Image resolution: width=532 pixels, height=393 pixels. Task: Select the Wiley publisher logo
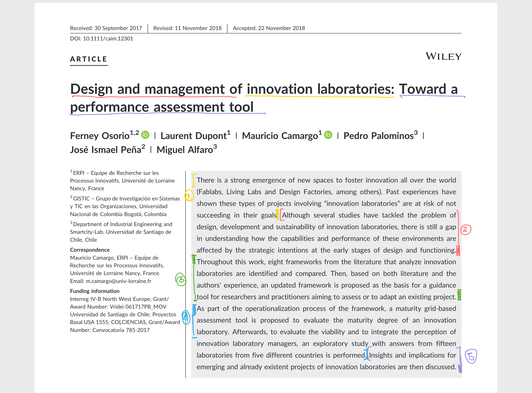tap(443, 57)
